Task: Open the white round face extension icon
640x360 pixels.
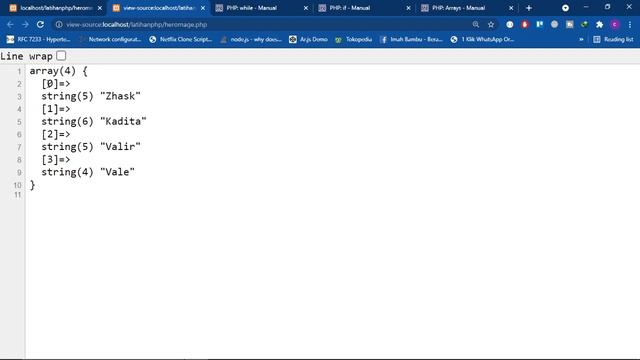Action: 510,24
